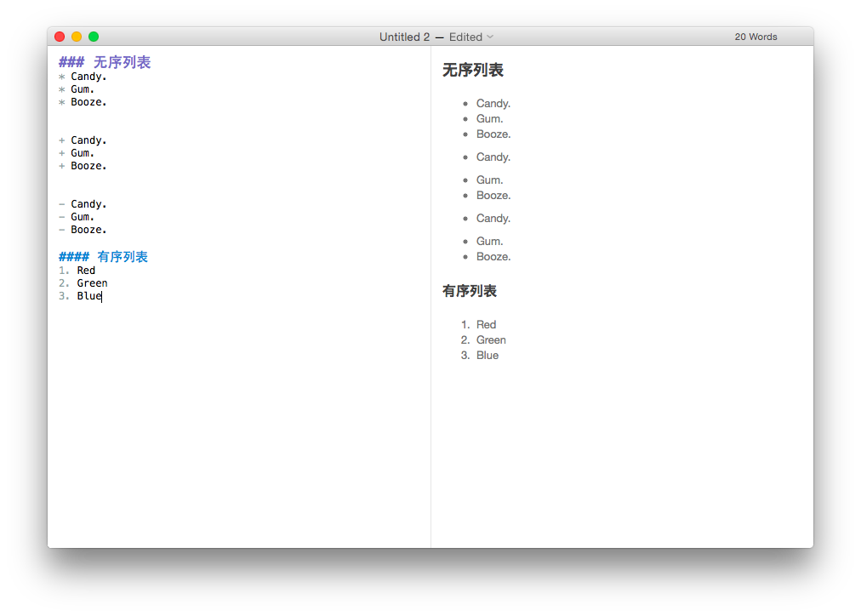
Task: Click '2. Green' line in editor
Action: 83,283
